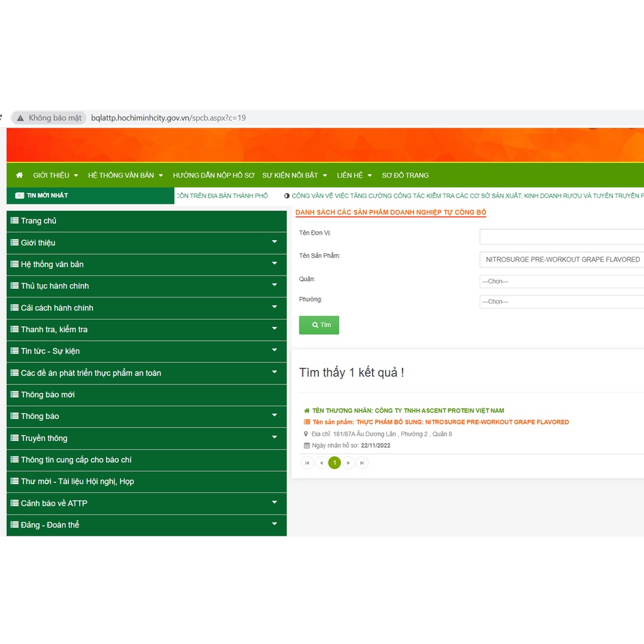644x644 pixels.
Task: Click the home icon in green navbar
Action: coord(19,175)
